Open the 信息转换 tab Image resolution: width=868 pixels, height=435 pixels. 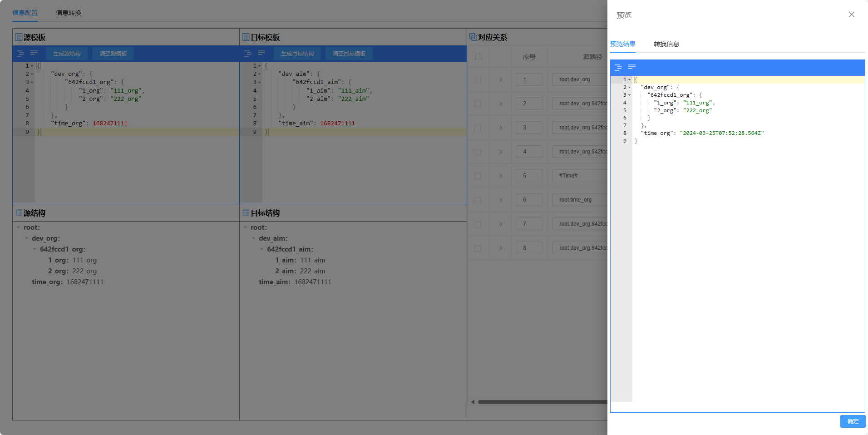(x=69, y=13)
